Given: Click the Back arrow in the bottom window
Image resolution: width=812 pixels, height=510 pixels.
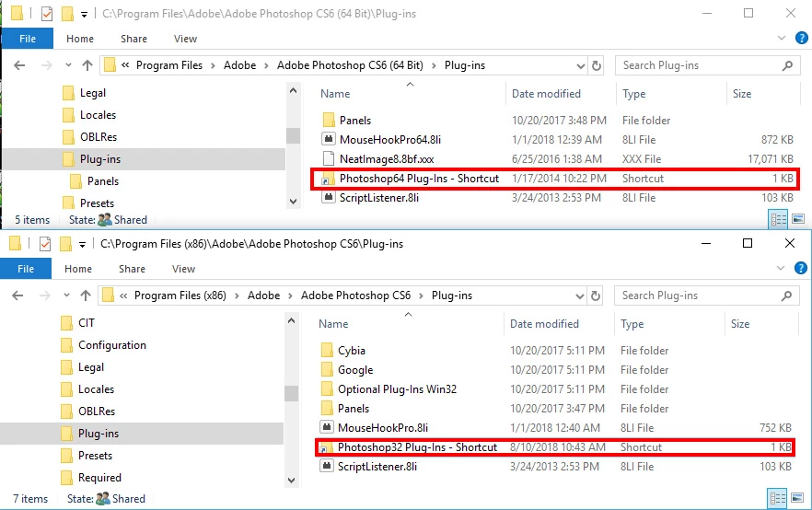Looking at the screenshot, I should 17,296.
